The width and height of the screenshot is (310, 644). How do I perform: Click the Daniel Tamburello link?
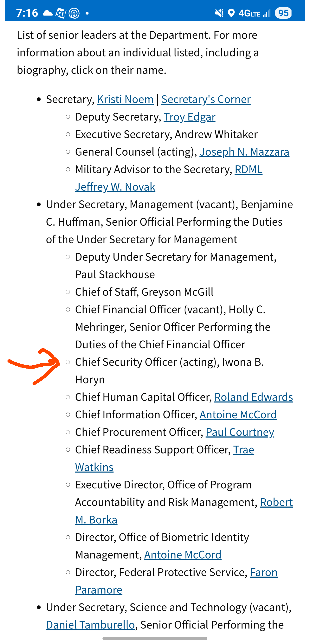click(90, 625)
